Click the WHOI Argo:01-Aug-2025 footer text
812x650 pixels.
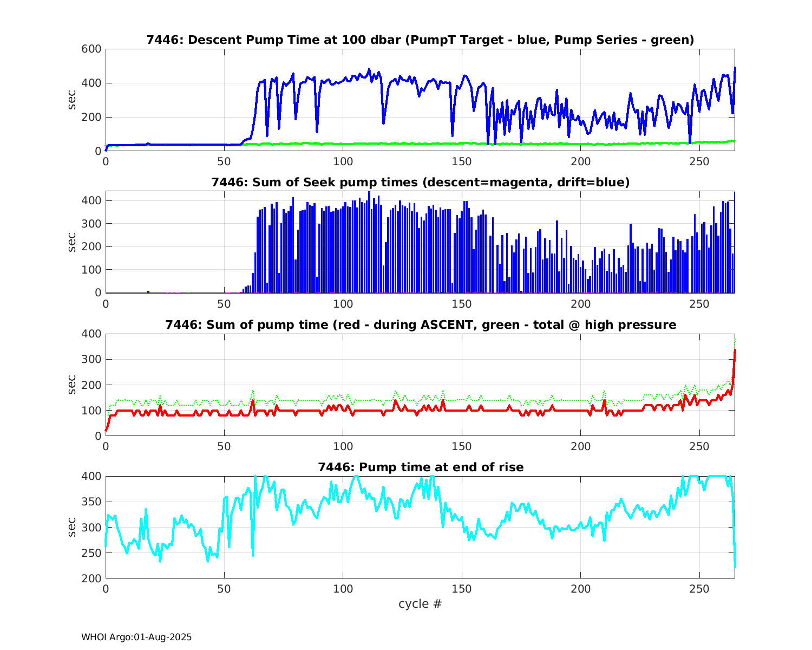136,638
